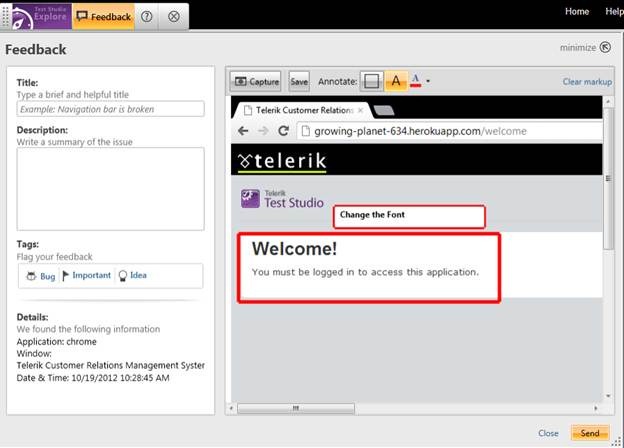Open the help question mark icon
The image size is (624, 448).
tap(147, 17)
